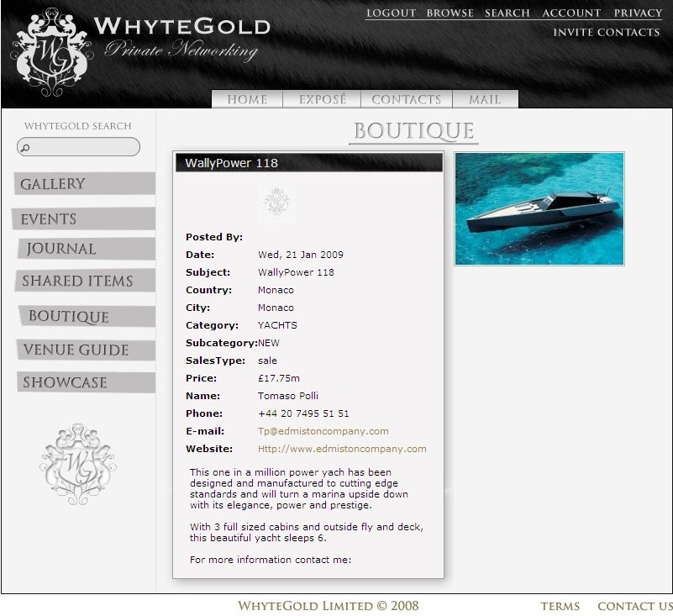The height and width of the screenshot is (616, 673).
Task: Open Invite Contacts link
Action: click(x=606, y=32)
